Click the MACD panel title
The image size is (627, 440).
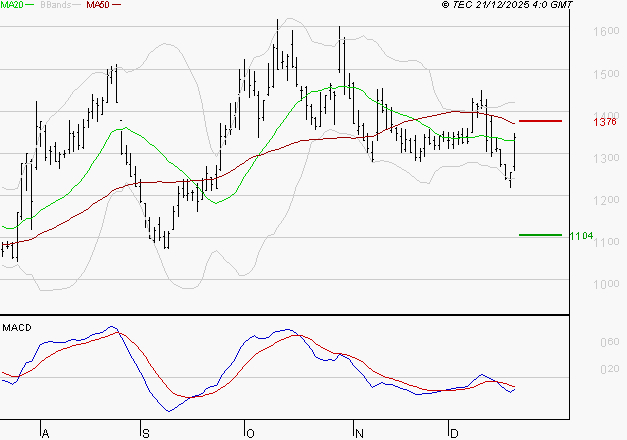point(17,328)
